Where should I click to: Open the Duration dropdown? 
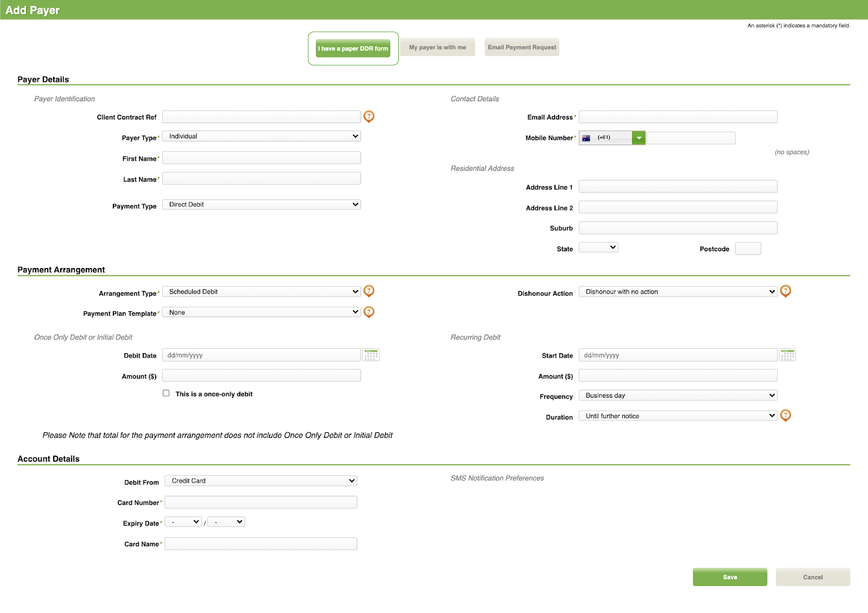click(x=678, y=416)
